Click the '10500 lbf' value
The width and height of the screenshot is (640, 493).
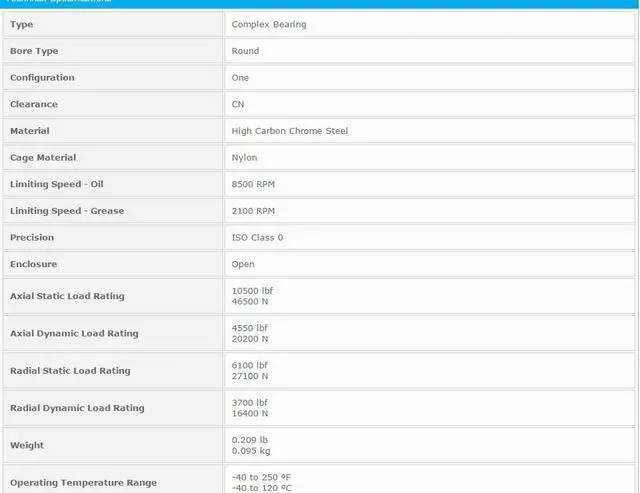pyautogui.click(x=252, y=291)
